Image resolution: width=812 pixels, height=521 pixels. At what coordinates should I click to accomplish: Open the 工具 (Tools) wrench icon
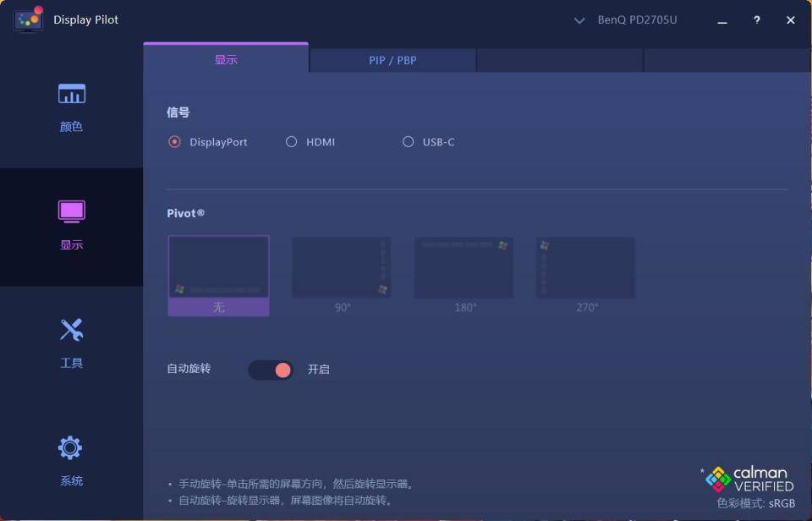[x=72, y=330]
